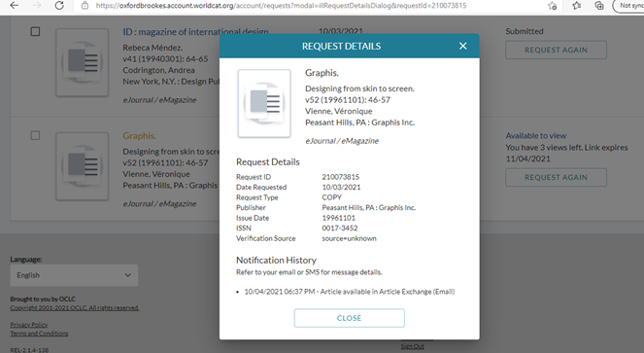644x353 pixels.
Task: Reload the page with refresh icon
Action: click(x=59, y=6)
